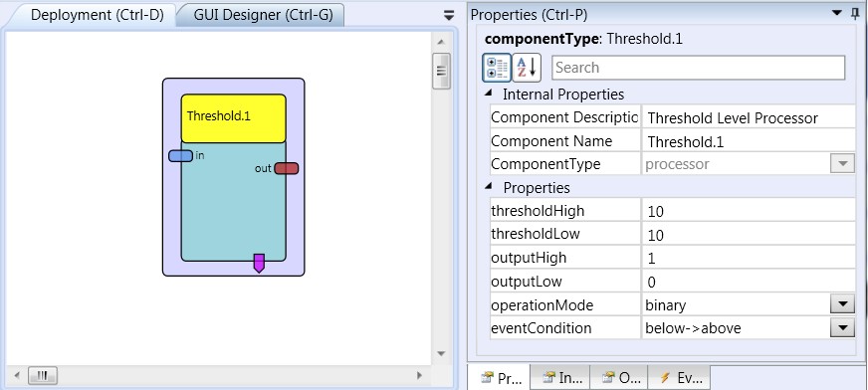Click the greyed 'processor' ComponentType value
The width and height of the screenshot is (868, 390).
[x=677, y=164]
